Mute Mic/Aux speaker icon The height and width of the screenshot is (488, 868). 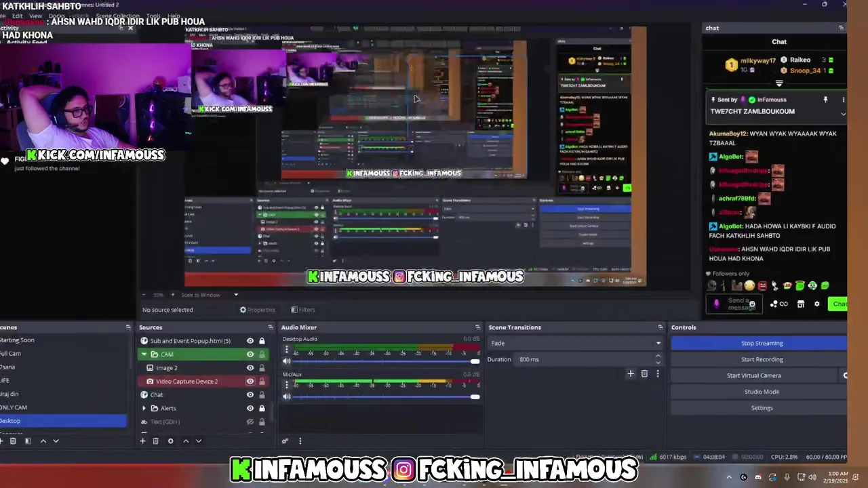pos(286,396)
